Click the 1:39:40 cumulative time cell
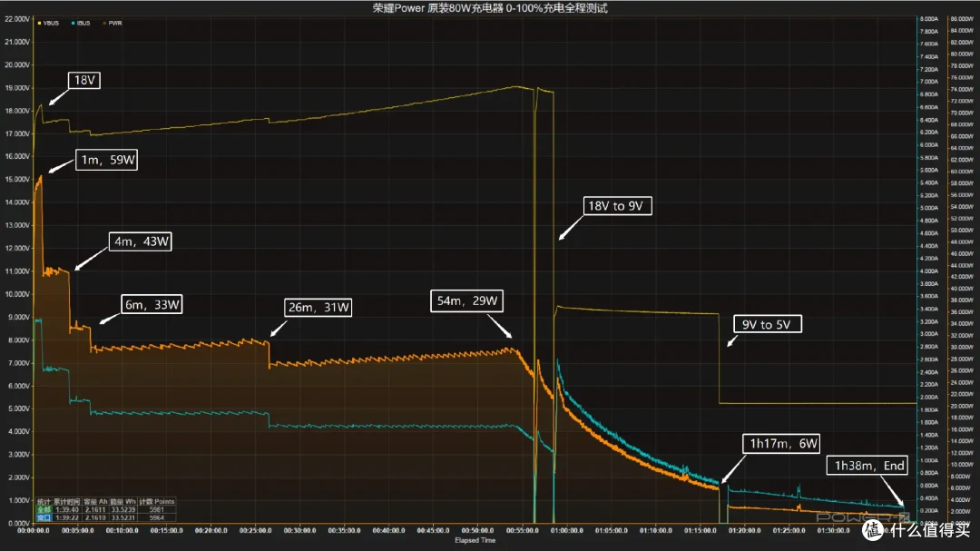980x551 pixels. tap(67, 510)
